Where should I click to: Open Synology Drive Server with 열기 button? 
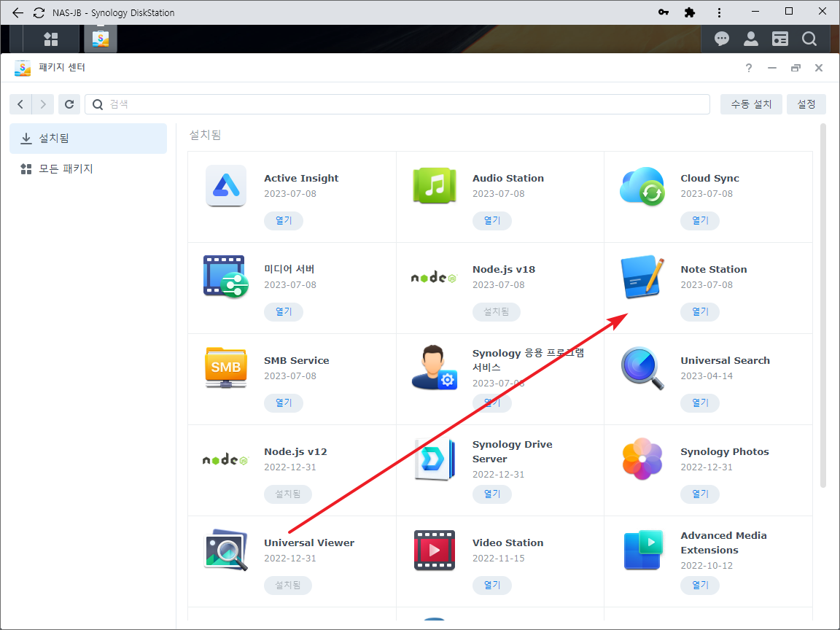tap(491, 494)
